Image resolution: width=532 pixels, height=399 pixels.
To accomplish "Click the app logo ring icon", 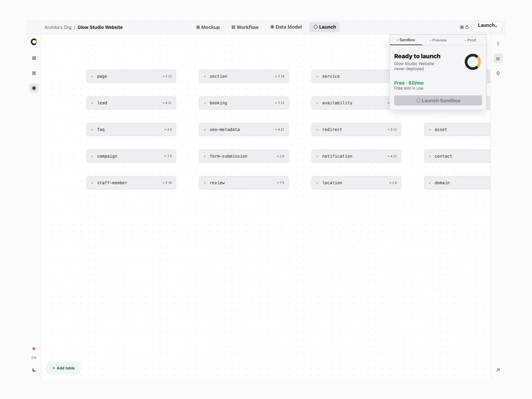I will point(34,42).
